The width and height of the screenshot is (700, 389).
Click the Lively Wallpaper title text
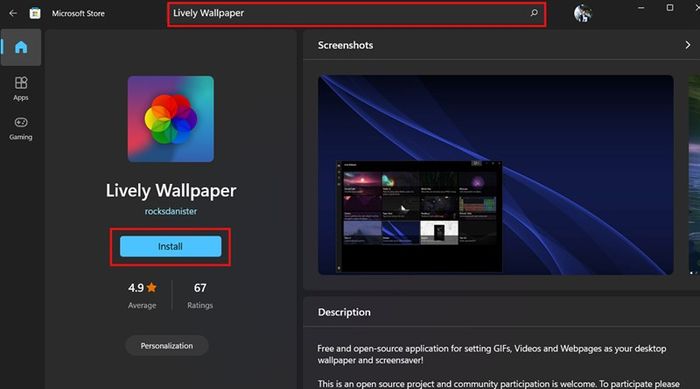pos(171,191)
